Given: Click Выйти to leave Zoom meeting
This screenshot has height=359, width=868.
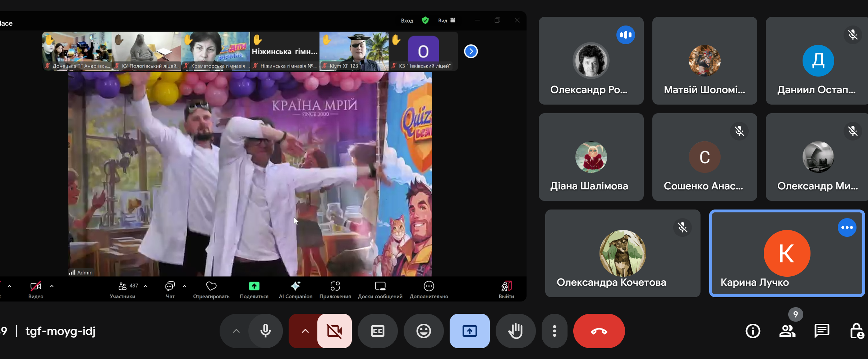Looking at the screenshot, I should [x=506, y=289].
